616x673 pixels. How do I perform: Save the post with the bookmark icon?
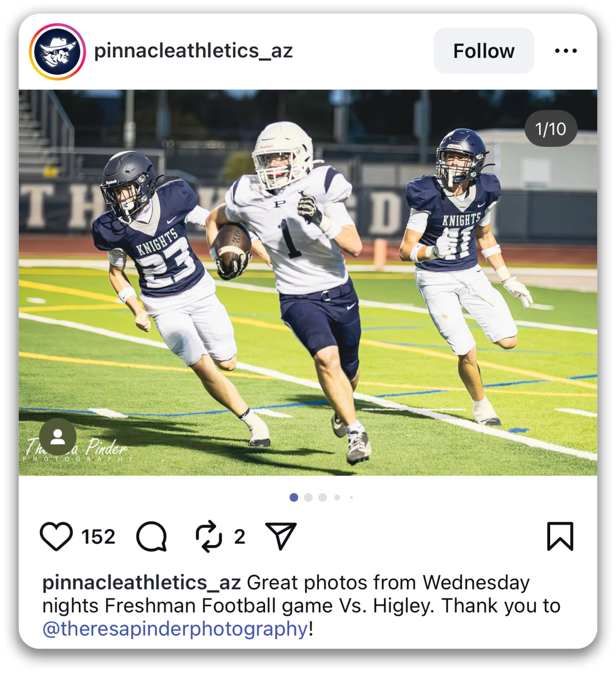coord(560,536)
